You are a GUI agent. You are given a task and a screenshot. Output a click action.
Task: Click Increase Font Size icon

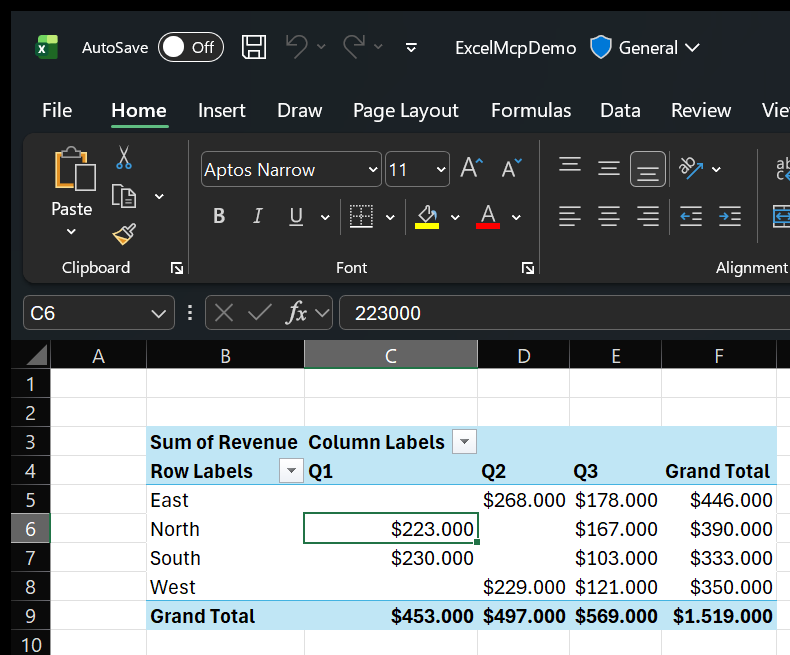(x=472, y=168)
